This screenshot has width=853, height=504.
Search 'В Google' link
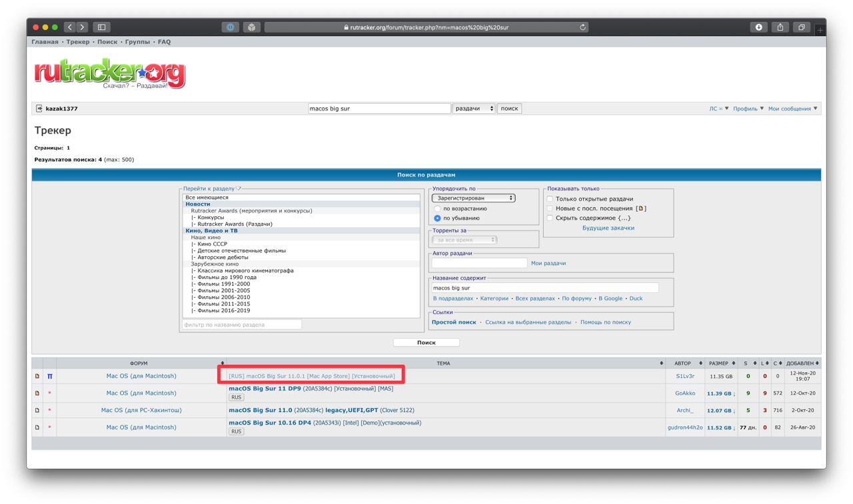coord(610,298)
